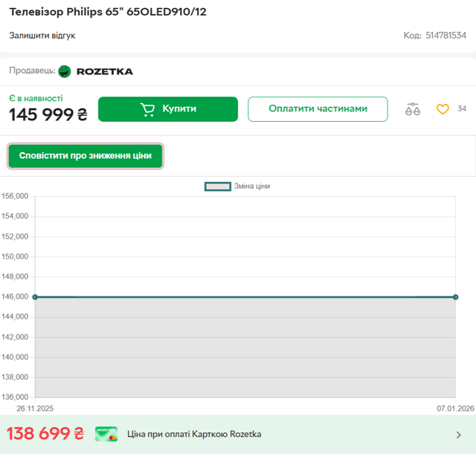Open Rozetka card price details chevron

(459, 435)
